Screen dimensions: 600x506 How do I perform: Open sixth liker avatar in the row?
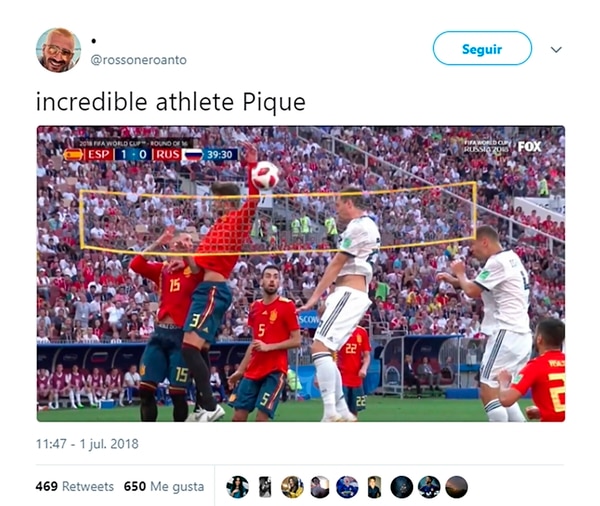pyautogui.click(x=374, y=487)
